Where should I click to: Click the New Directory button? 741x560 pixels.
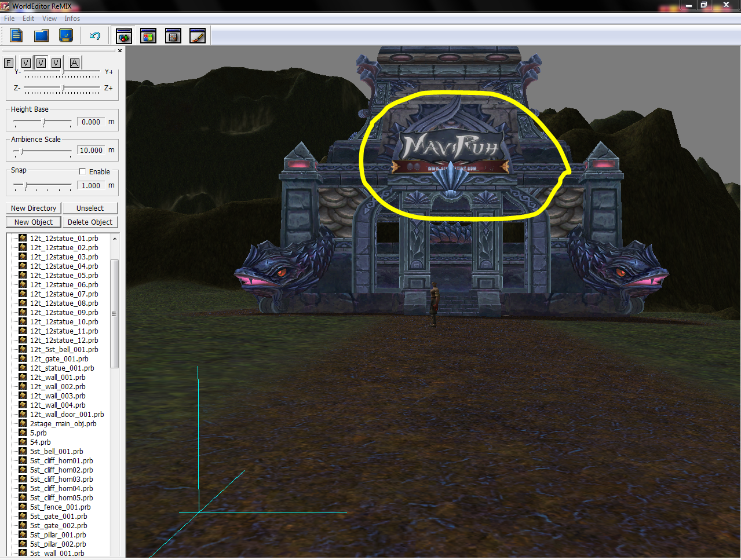pos(34,208)
